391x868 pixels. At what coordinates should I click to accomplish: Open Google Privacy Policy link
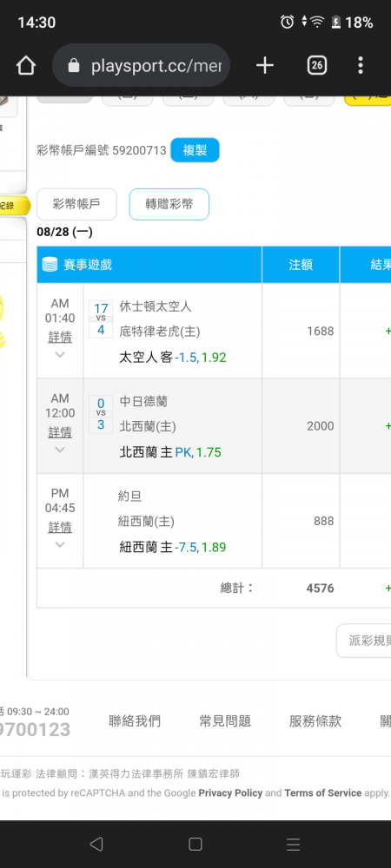click(x=230, y=792)
